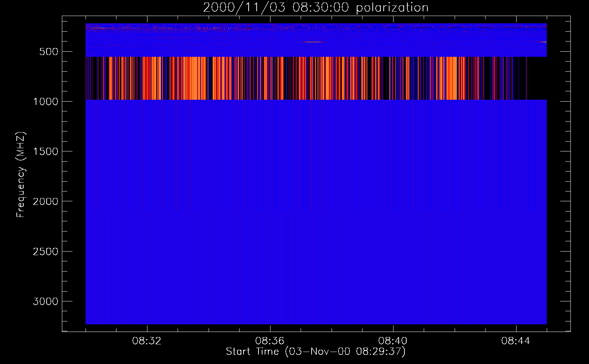This screenshot has width=589, height=364.
Task: Click the 2500 frequency tick label
Action: (46, 252)
